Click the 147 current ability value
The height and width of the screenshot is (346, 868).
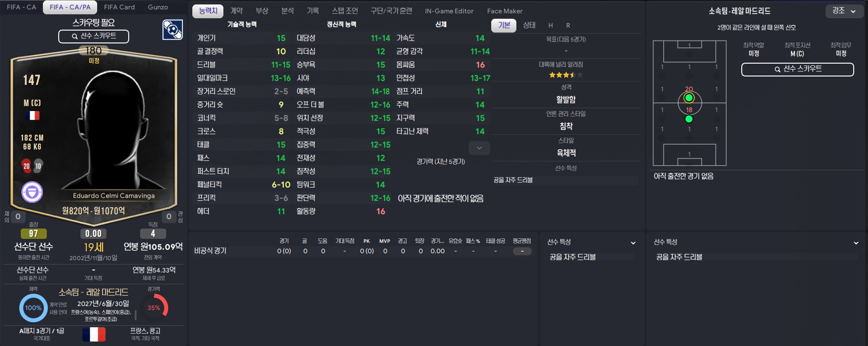pyautogui.click(x=32, y=80)
